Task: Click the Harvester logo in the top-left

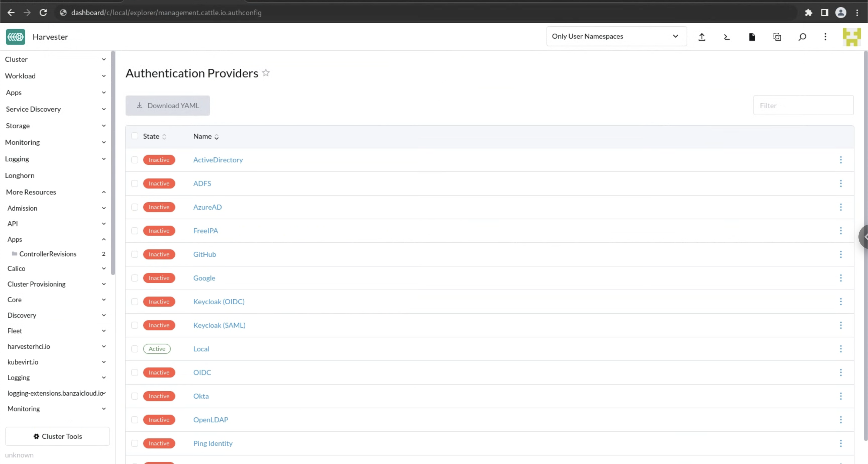Action: coord(15,37)
